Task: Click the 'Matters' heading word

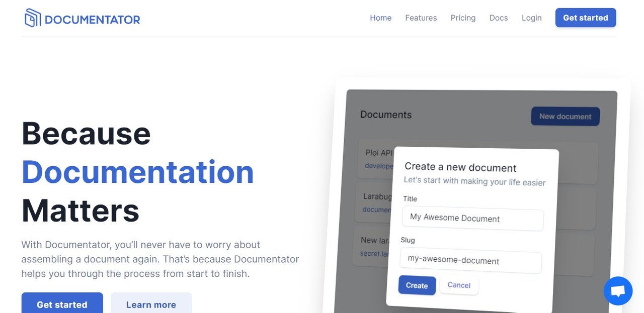Action: click(80, 210)
